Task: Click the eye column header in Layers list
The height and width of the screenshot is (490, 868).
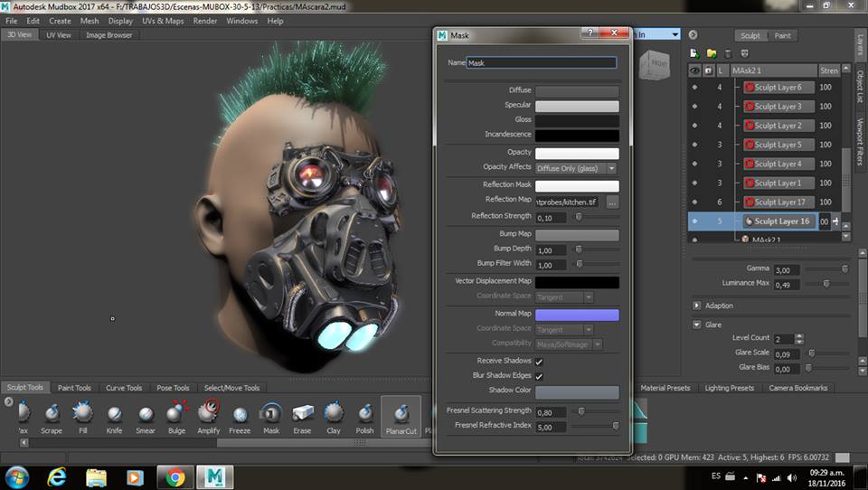Action: [x=694, y=71]
